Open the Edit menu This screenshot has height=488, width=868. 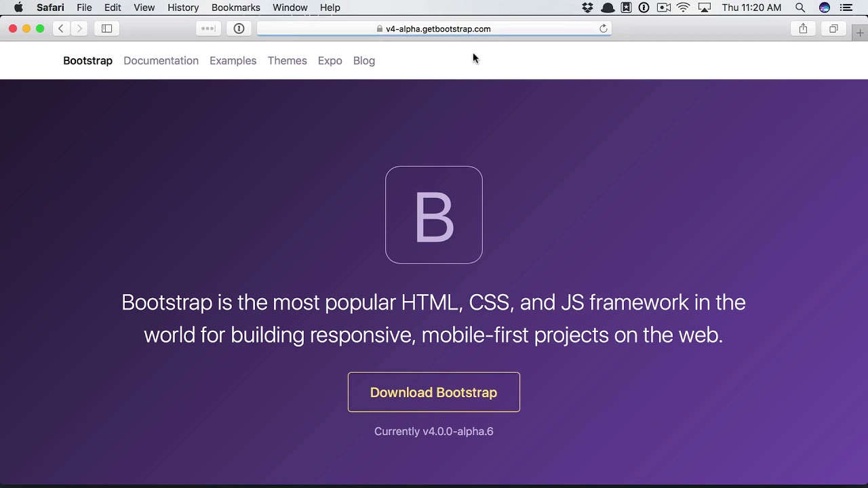coord(113,7)
